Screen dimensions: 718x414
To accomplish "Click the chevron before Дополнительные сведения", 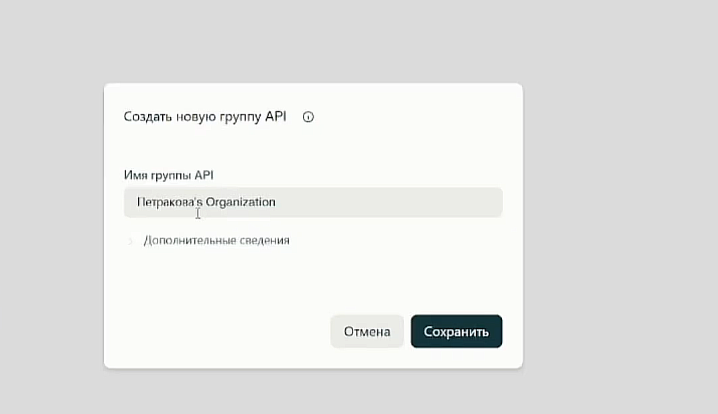I will (131, 241).
